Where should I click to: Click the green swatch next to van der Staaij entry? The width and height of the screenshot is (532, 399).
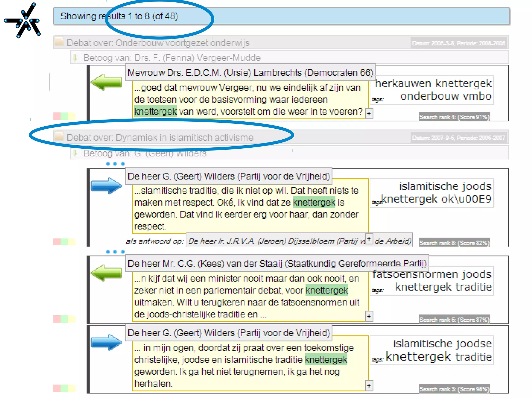coord(64,319)
